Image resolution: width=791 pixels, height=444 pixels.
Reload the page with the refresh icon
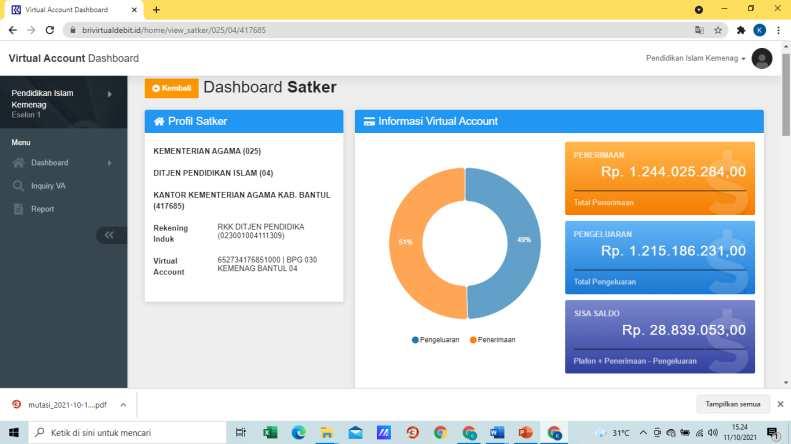[49, 30]
